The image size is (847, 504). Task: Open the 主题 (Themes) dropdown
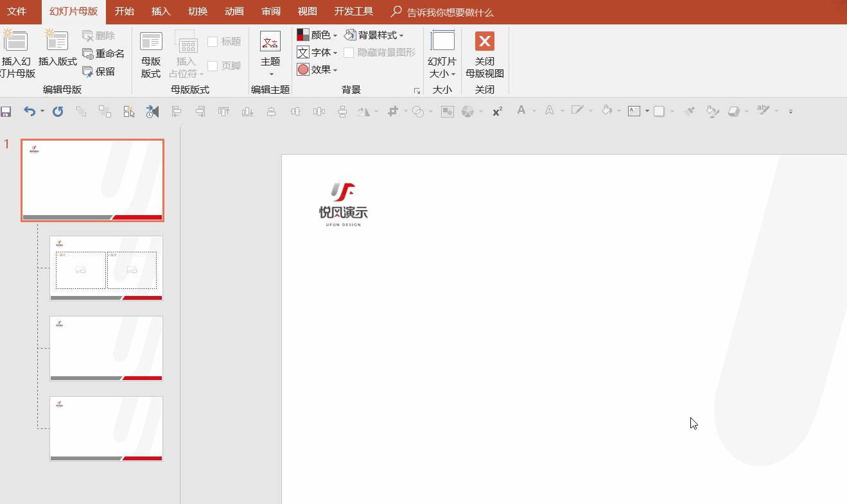(x=270, y=54)
